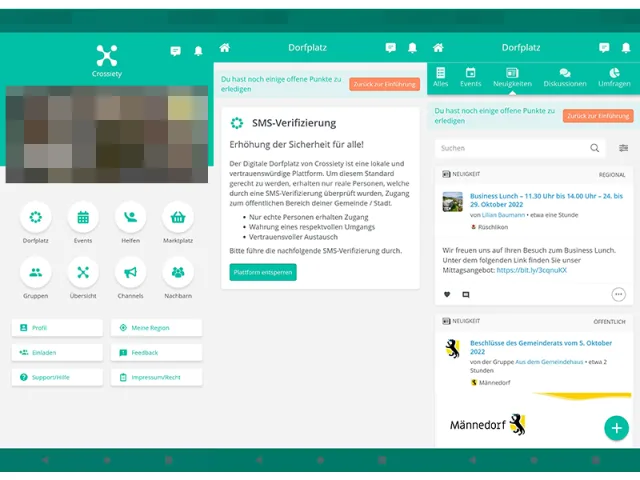Viewport: 640px width, 480px height.
Task: Click Zurück zur Einführung in right panel
Action: click(598, 116)
